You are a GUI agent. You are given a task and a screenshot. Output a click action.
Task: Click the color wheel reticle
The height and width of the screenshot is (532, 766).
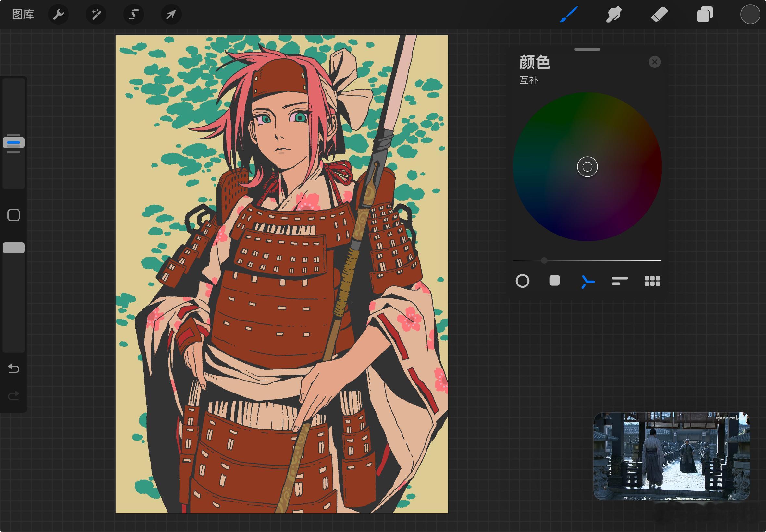click(587, 167)
